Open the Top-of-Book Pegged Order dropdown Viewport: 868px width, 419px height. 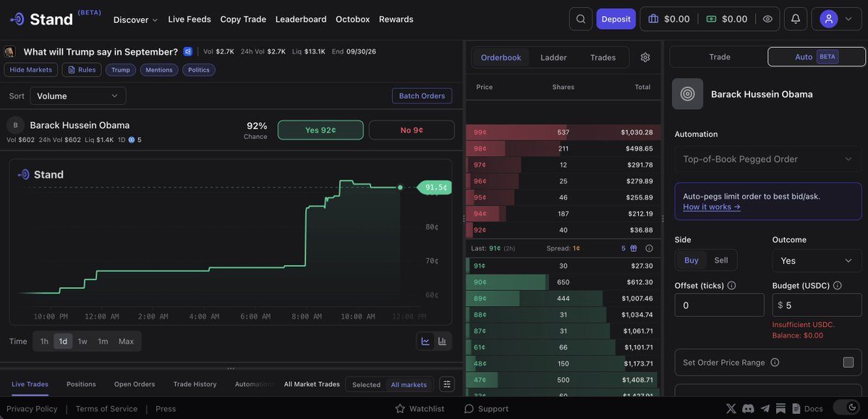tap(768, 159)
